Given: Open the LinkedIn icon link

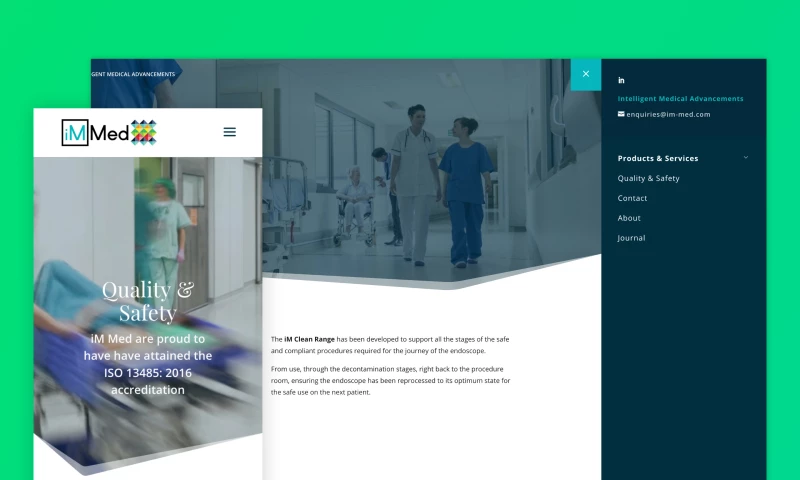Looking at the screenshot, I should point(621,80).
